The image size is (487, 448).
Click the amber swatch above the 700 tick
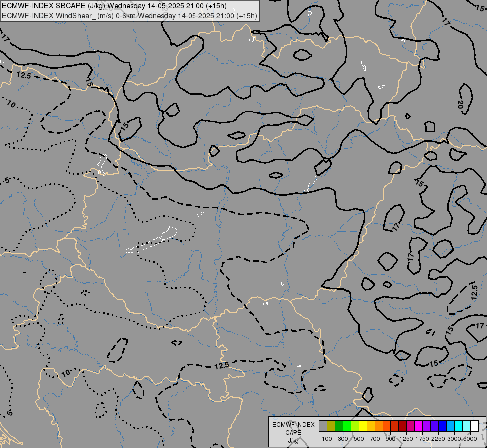coord(371,426)
